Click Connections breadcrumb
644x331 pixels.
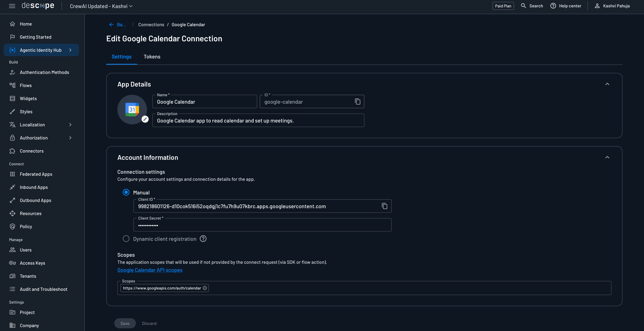(x=151, y=25)
